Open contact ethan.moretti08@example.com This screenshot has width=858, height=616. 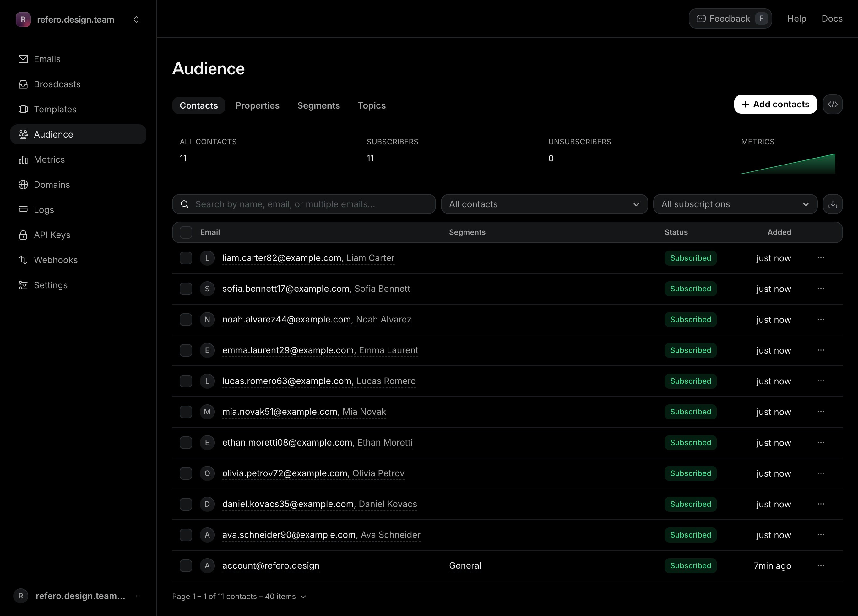coord(318,442)
